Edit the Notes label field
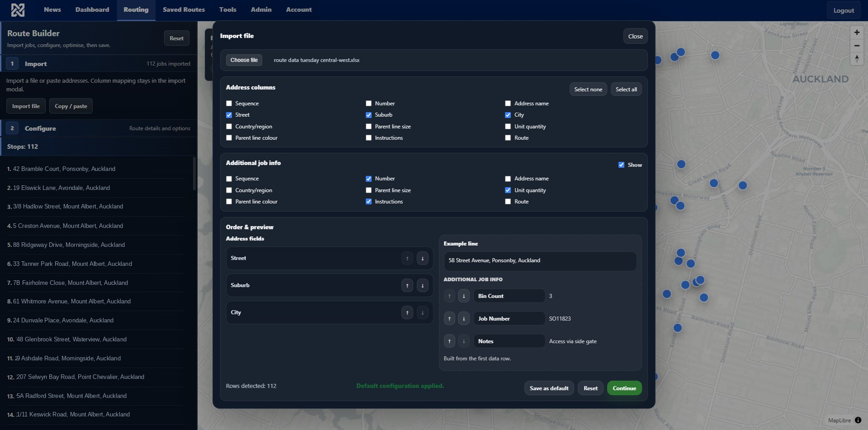 tap(509, 341)
